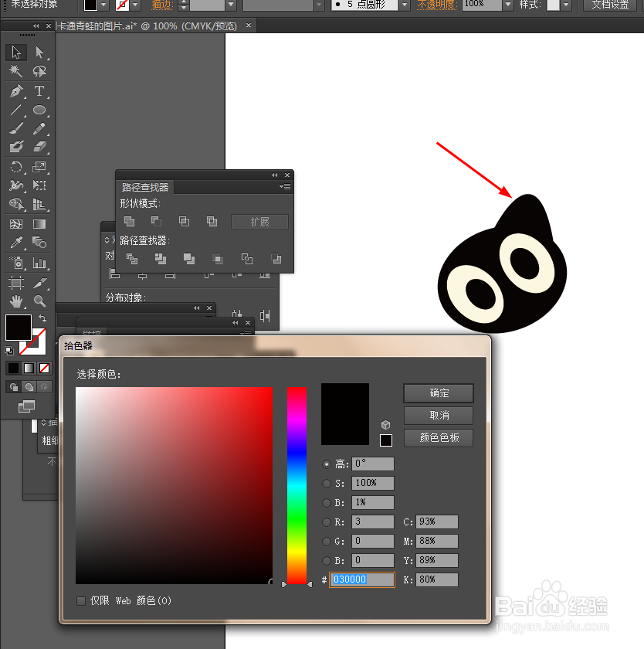644x649 pixels.
Task: Click the 不透明度 link
Action: (x=437, y=5)
